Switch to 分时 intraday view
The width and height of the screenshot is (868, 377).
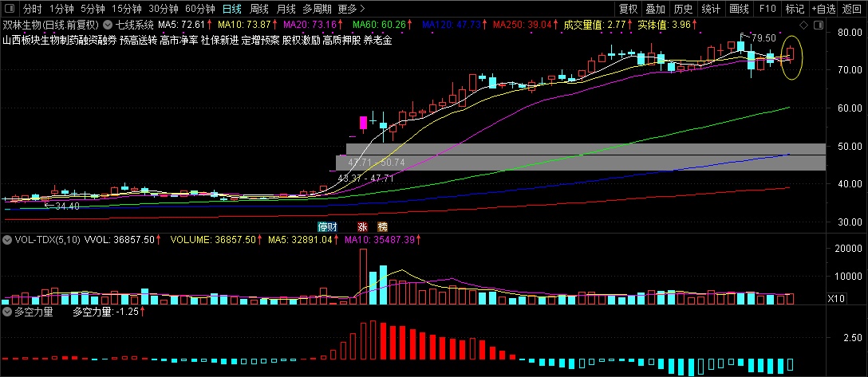pyautogui.click(x=32, y=10)
